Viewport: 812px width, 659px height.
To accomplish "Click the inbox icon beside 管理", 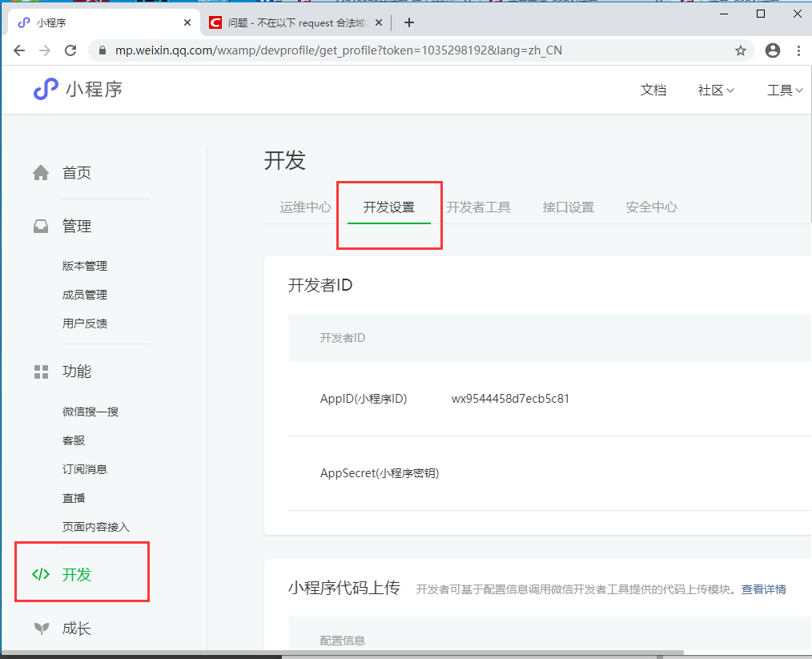I will coord(41,227).
